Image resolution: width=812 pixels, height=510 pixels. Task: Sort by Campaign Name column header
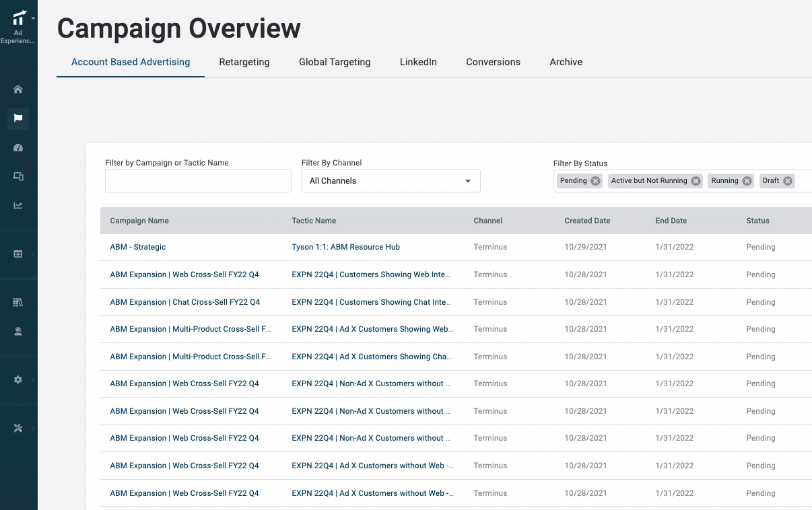click(x=139, y=221)
